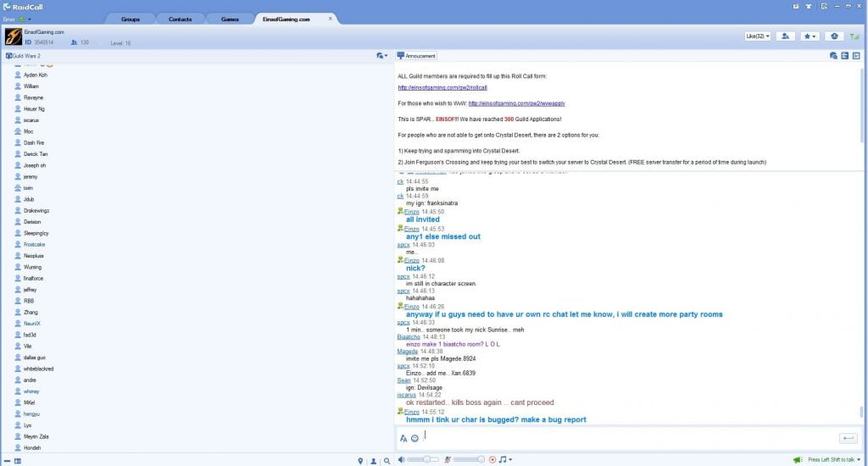Open the note-edit icon in title bar

click(795, 6)
